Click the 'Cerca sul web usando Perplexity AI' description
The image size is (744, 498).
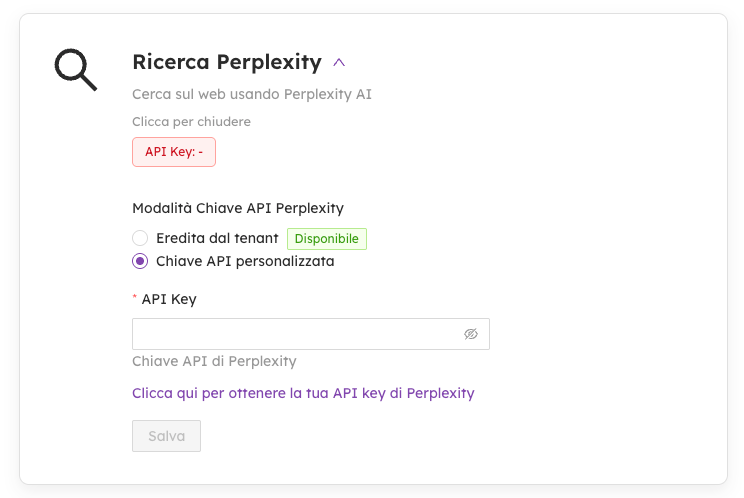pos(252,94)
